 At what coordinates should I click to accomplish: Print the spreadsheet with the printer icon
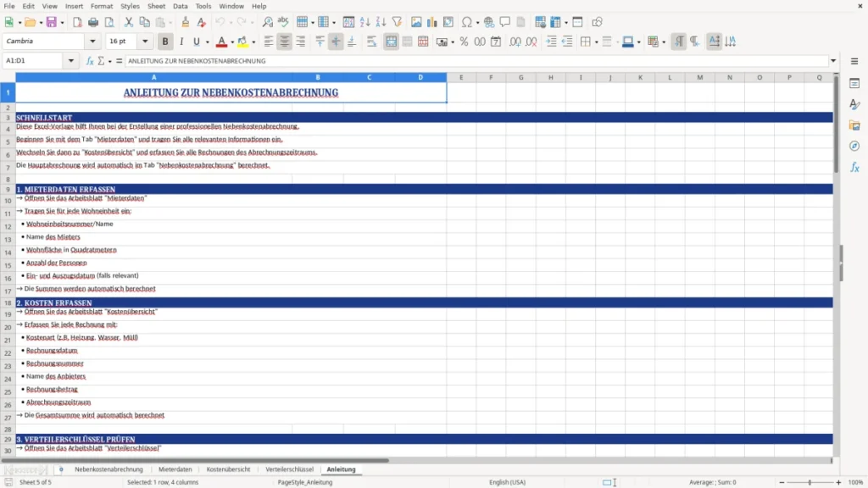[x=93, y=22]
